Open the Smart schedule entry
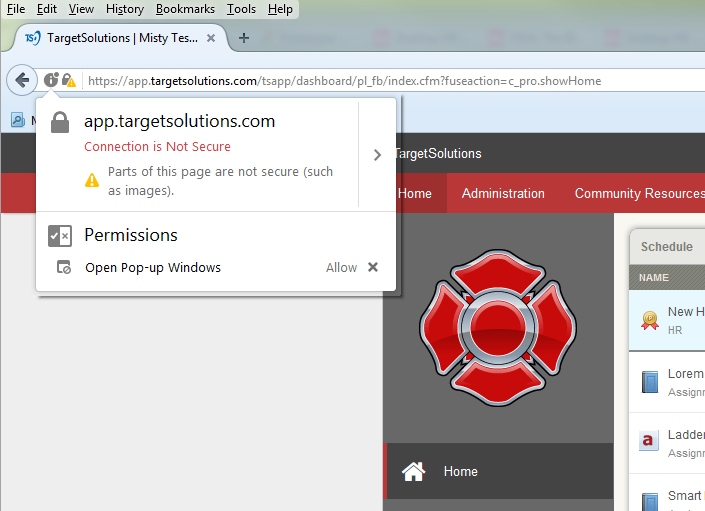Image resolution: width=705 pixels, height=511 pixels. (x=667, y=493)
